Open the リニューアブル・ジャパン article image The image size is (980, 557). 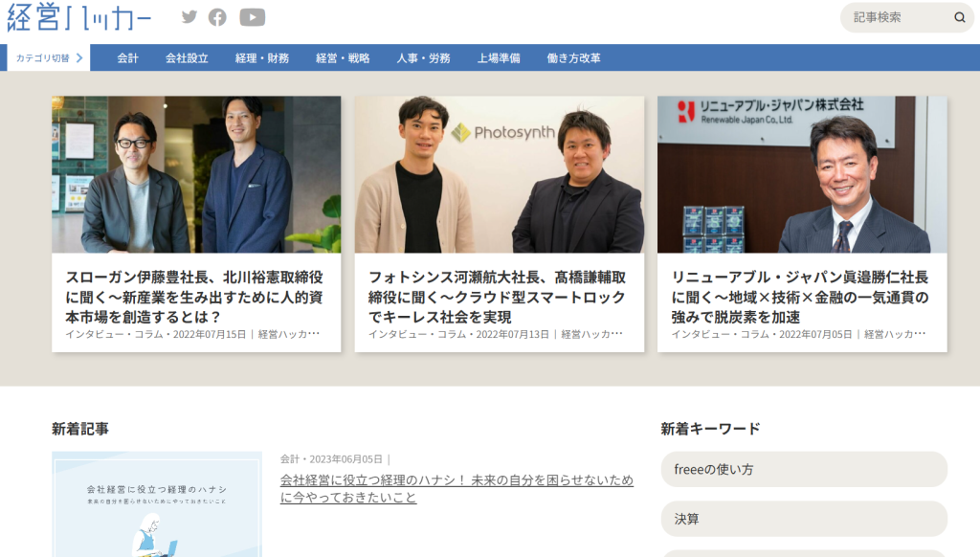click(802, 174)
